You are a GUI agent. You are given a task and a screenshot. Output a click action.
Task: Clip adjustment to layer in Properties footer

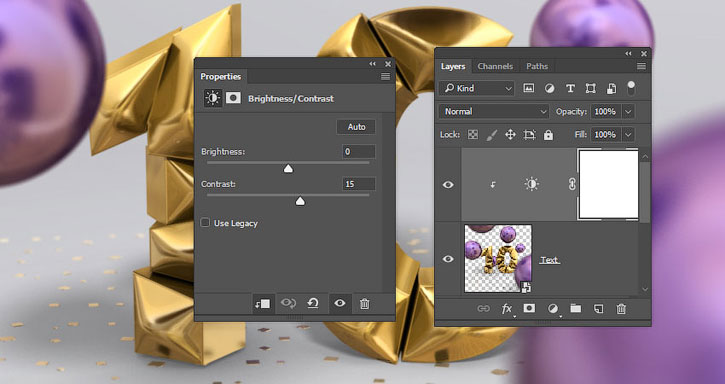262,303
